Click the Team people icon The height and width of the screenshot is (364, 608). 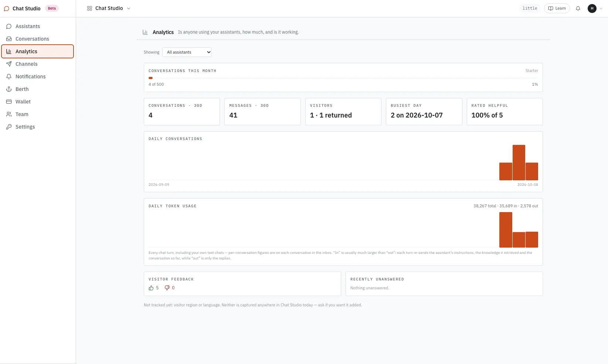(9, 114)
